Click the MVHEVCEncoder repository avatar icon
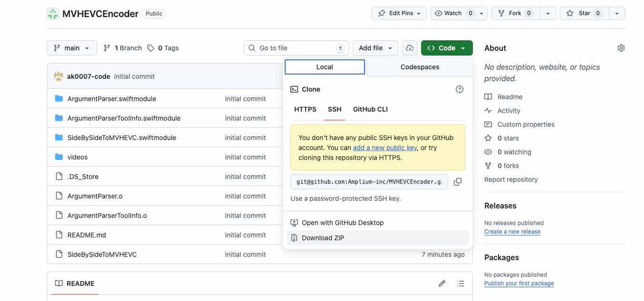The height and width of the screenshot is (301, 644). (53, 13)
